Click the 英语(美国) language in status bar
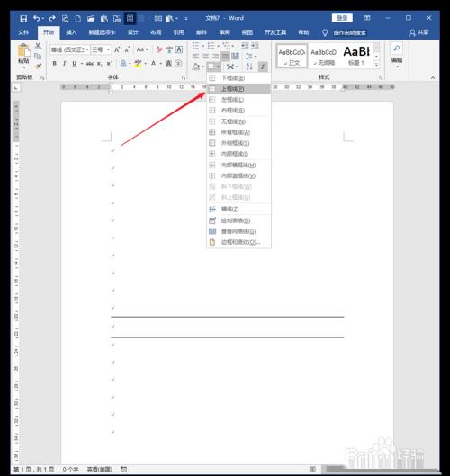 point(99,470)
